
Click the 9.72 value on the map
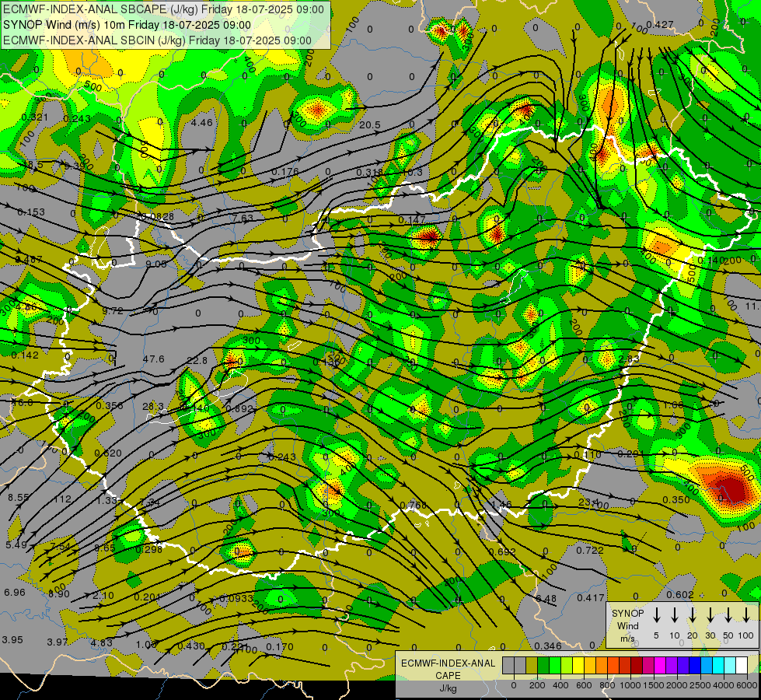point(113,310)
